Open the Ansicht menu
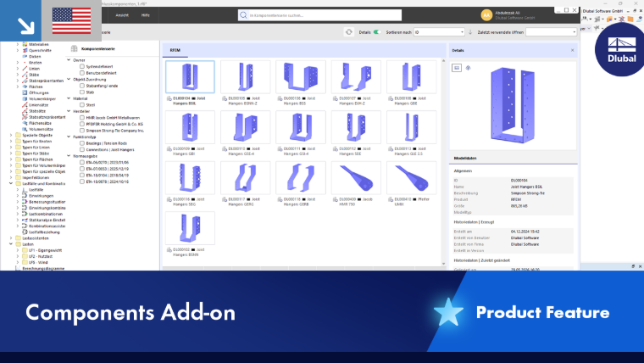Viewport: 644px width, 363px height. point(122,15)
